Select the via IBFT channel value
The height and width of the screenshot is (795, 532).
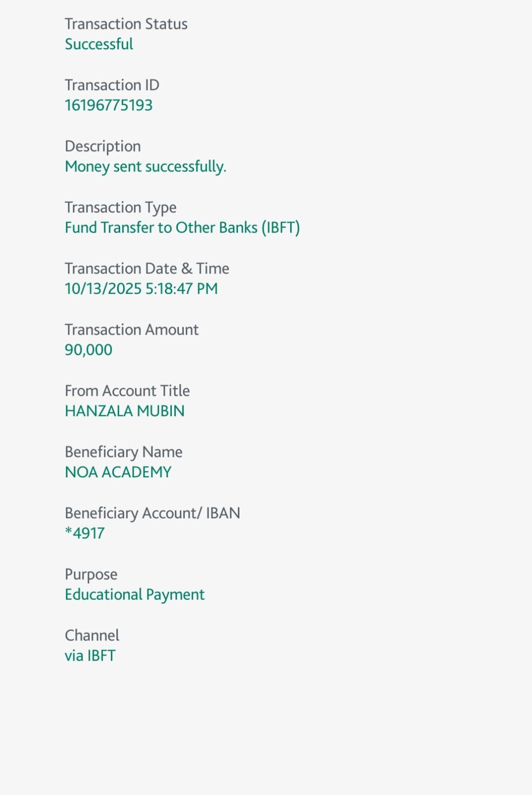90,656
